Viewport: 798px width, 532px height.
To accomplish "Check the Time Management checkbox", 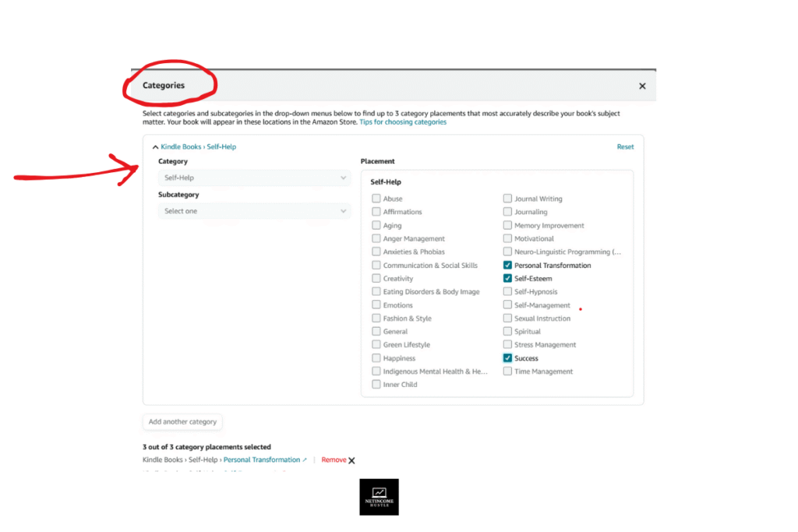I will click(507, 372).
